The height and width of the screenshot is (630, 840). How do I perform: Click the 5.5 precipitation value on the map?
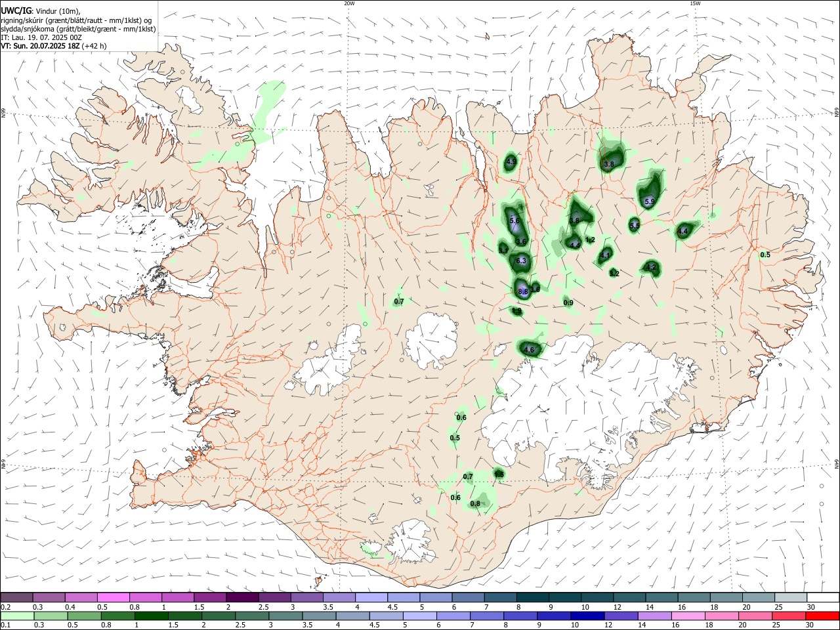[635, 226]
